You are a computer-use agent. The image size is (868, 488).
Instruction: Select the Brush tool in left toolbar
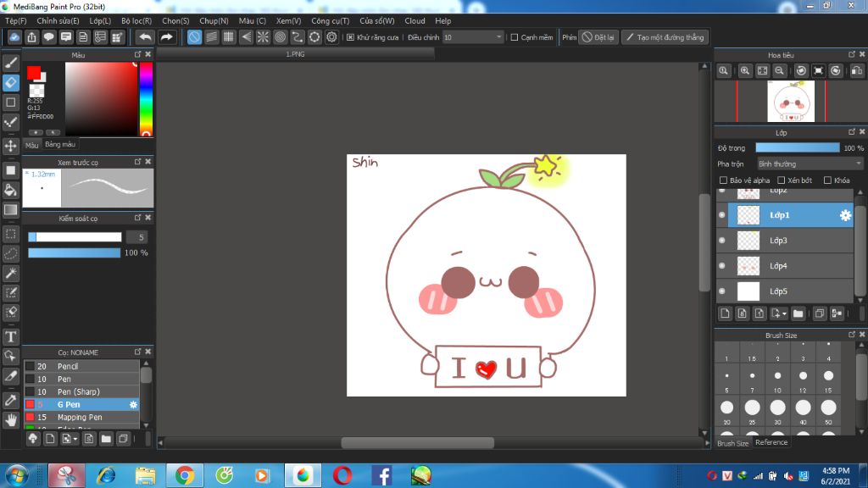coord(10,63)
